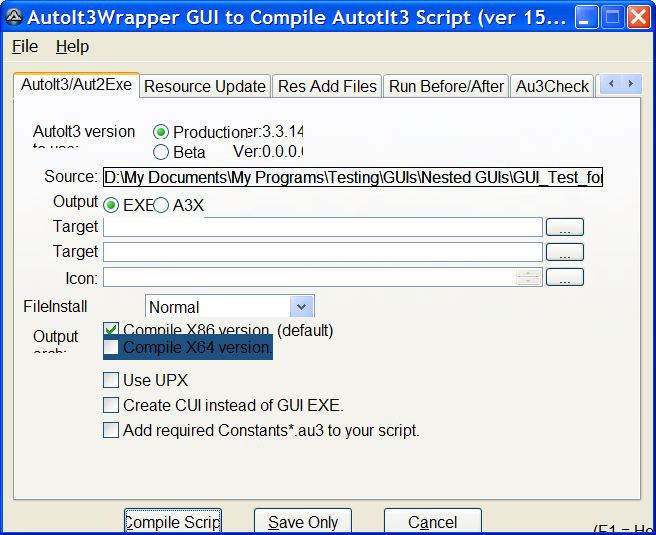Choose A3X output type
Image resolution: width=656 pixels, height=535 pixels.
pyautogui.click(x=161, y=205)
